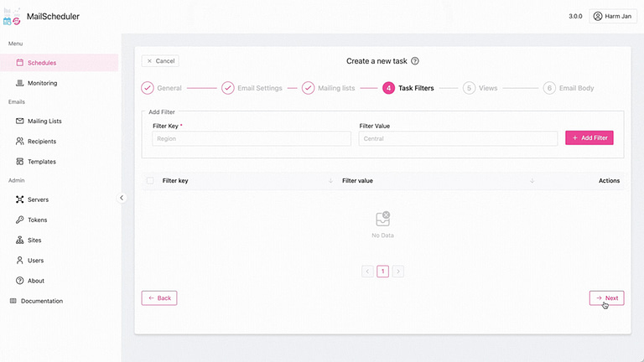Click the Users person icon
This screenshot has width=644, height=362.
point(20,261)
